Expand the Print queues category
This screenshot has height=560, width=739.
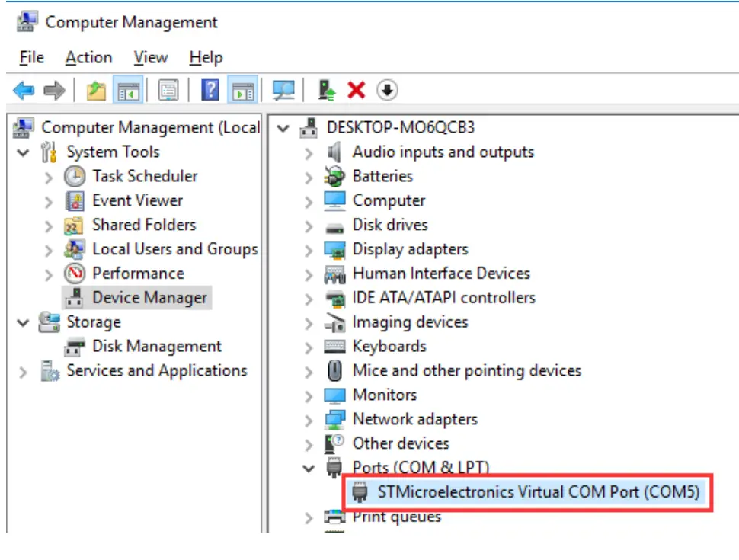click(x=309, y=518)
